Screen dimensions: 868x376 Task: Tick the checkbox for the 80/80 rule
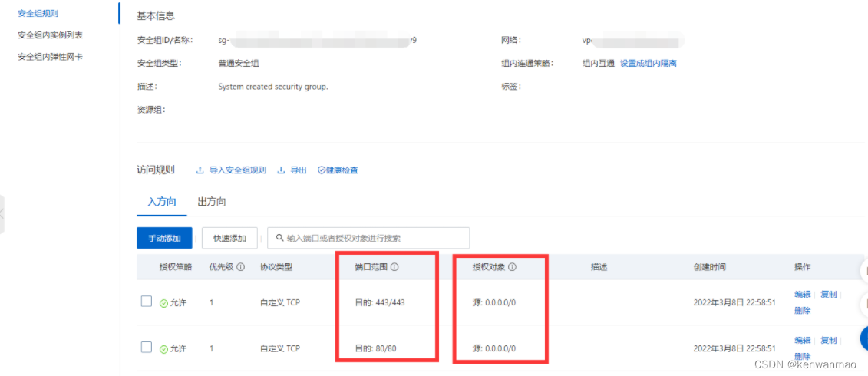click(x=146, y=347)
